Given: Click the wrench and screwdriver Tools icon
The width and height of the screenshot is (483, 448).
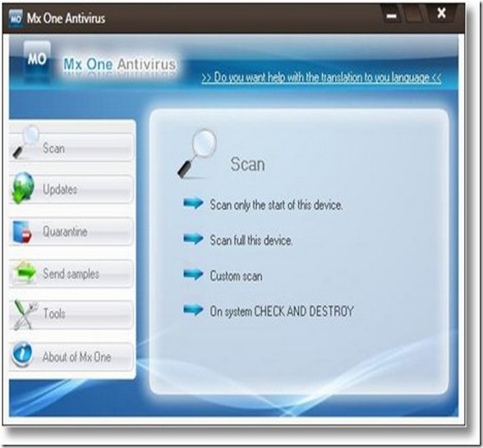Looking at the screenshot, I should (25, 314).
